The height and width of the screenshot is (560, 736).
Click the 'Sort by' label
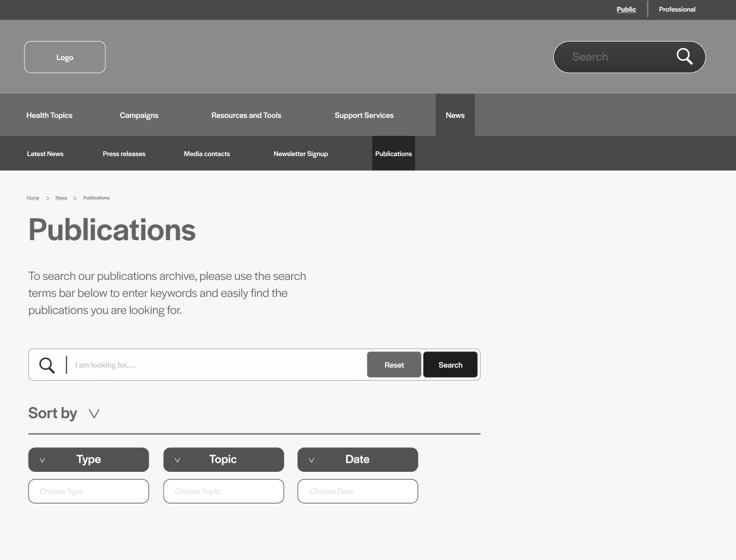[52, 413]
